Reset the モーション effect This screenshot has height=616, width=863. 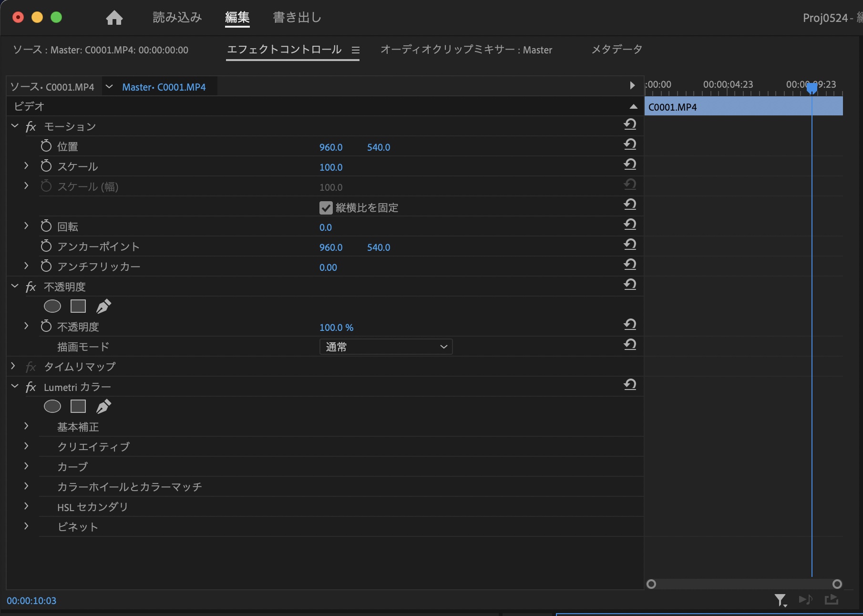(630, 124)
